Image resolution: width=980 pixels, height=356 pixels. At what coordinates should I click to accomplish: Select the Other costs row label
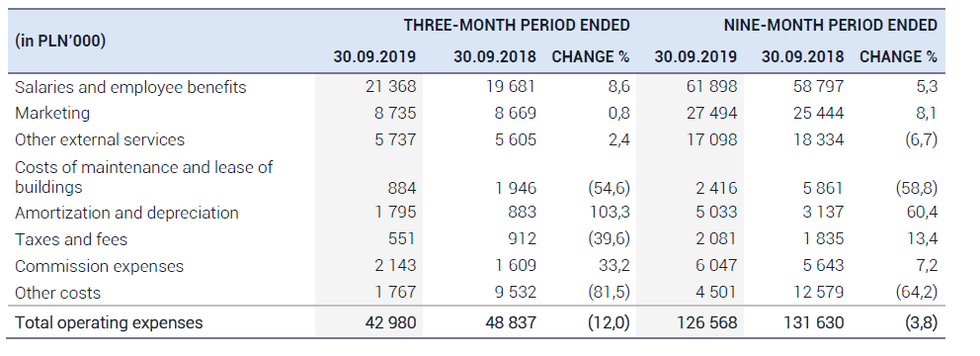click(57, 293)
